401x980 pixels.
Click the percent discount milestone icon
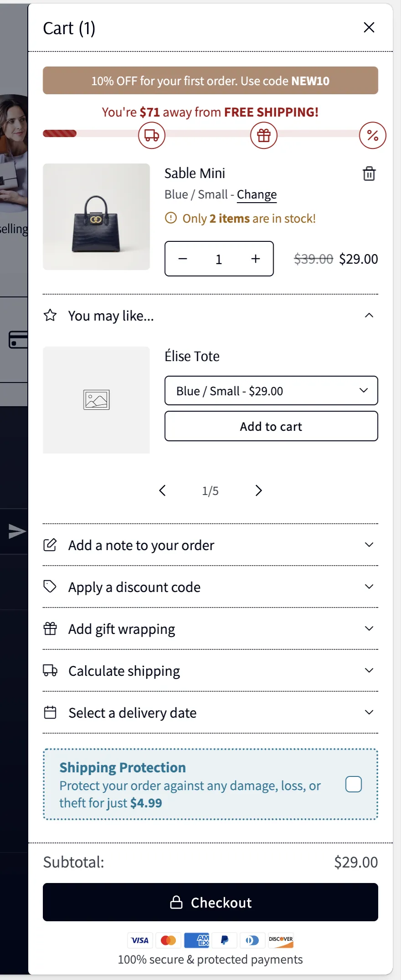[x=372, y=135]
